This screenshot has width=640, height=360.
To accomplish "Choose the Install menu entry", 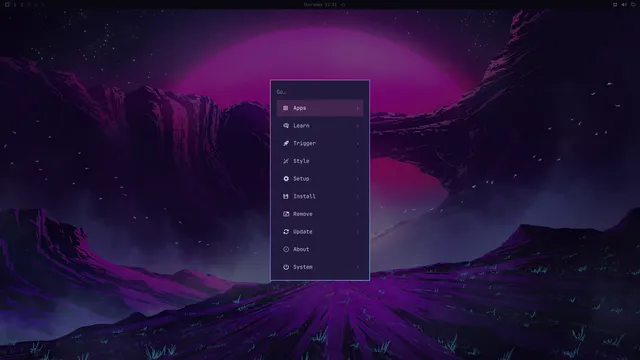I will (320, 196).
